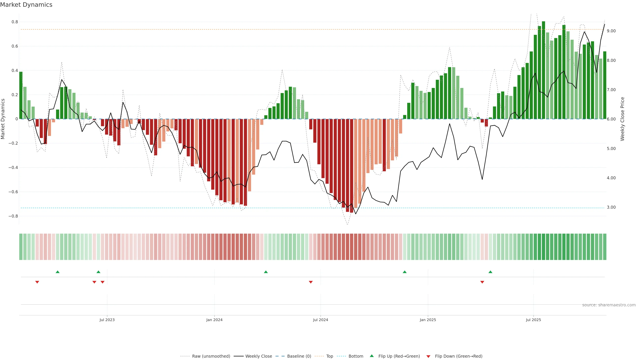Click the leftmost green flip-up triangle marker
The image size is (644, 362).
[58, 272]
